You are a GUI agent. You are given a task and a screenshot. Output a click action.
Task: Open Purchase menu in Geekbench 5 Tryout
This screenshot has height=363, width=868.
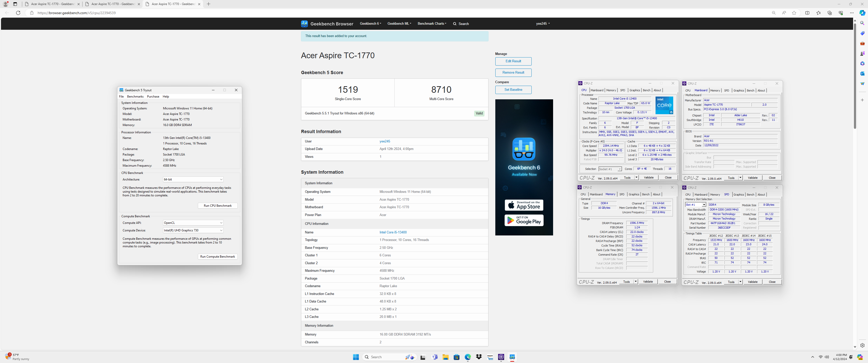[x=153, y=97]
